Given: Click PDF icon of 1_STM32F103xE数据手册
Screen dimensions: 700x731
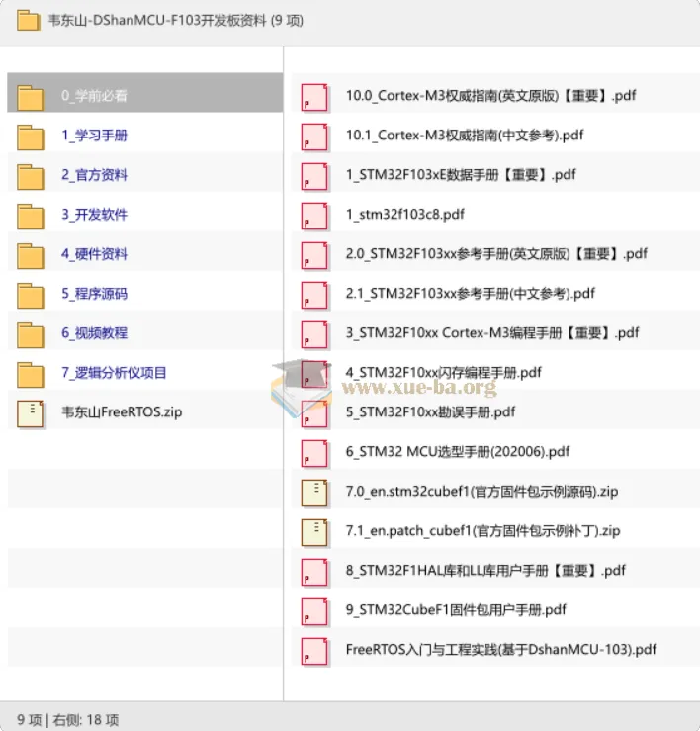Looking at the screenshot, I should point(314,177).
